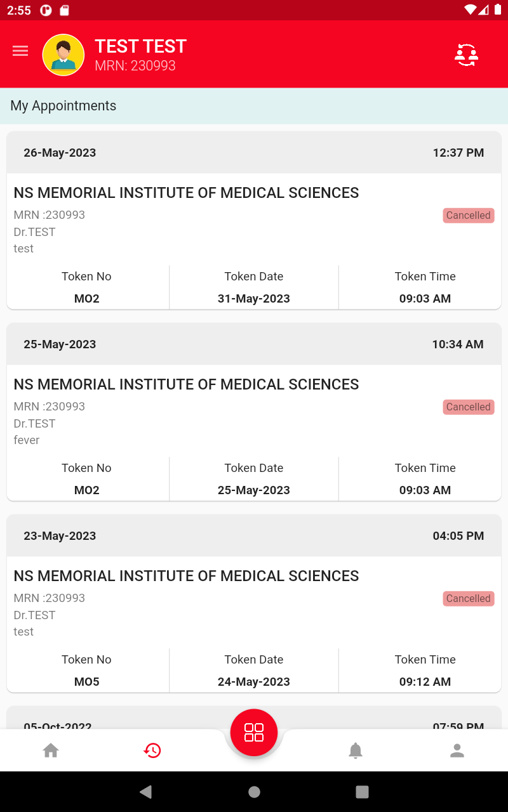Open the 26-May-2023 appointment card
The image size is (508, 812).
point(254,220)
